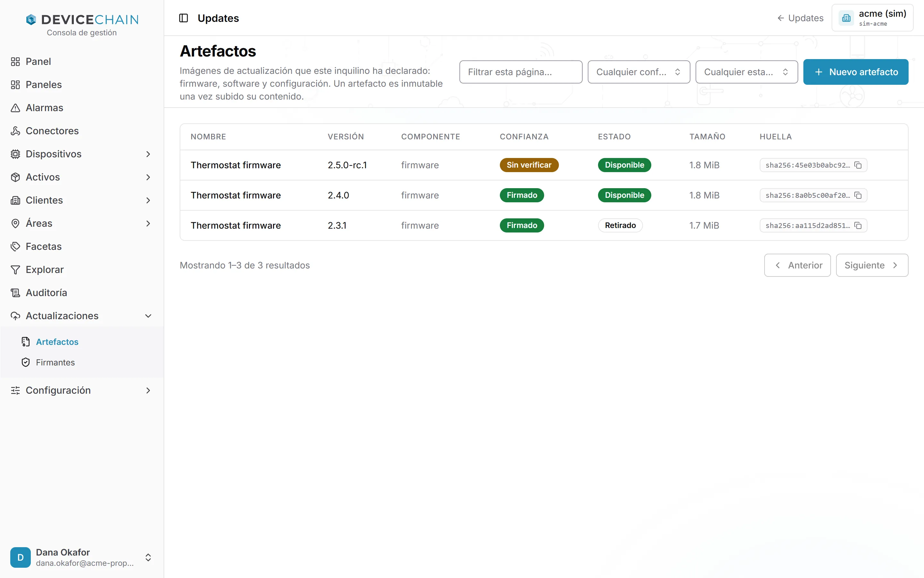
Task: Click the Siguiente pagination button
Action: [872, 265]
